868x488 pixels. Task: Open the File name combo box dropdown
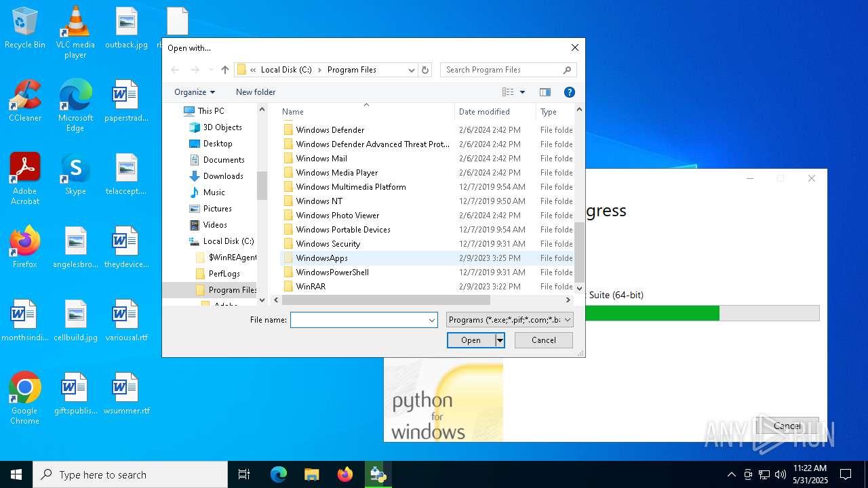[431, 320]
